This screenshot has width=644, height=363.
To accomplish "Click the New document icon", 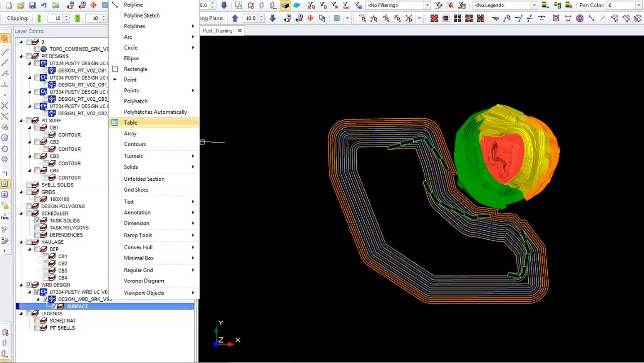I will (9, 5).
